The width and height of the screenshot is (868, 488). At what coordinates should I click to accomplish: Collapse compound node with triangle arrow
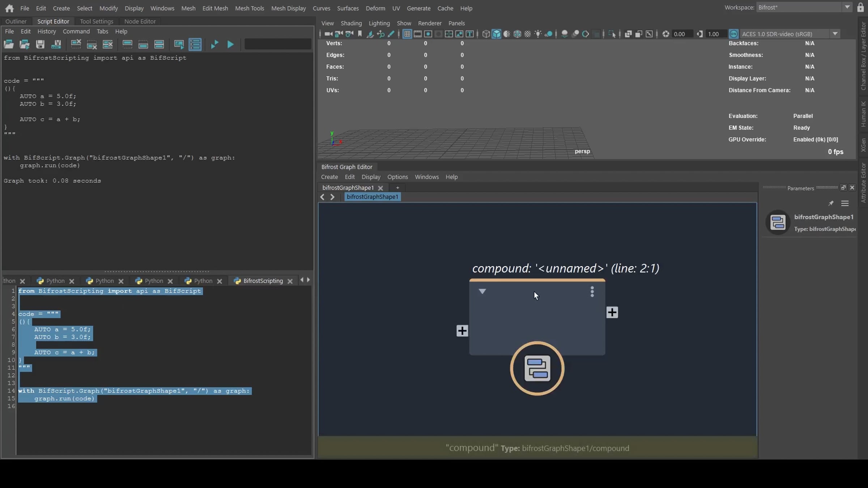[482, 291]
